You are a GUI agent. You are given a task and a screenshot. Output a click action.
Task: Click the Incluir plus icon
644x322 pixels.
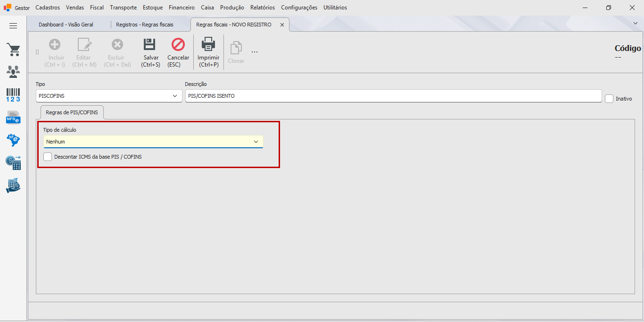(x=55, y=45)
